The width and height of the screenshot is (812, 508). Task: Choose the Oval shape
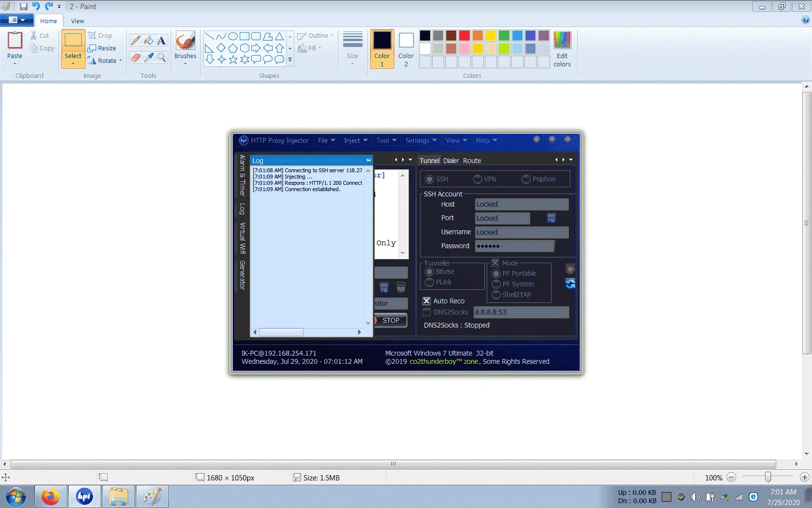(232, 36)
